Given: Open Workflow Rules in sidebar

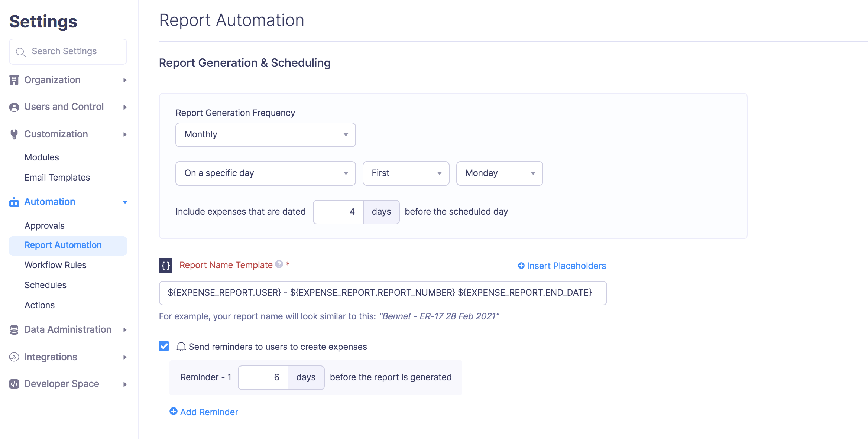Looking at the screenshot, I should click(55, 265).
